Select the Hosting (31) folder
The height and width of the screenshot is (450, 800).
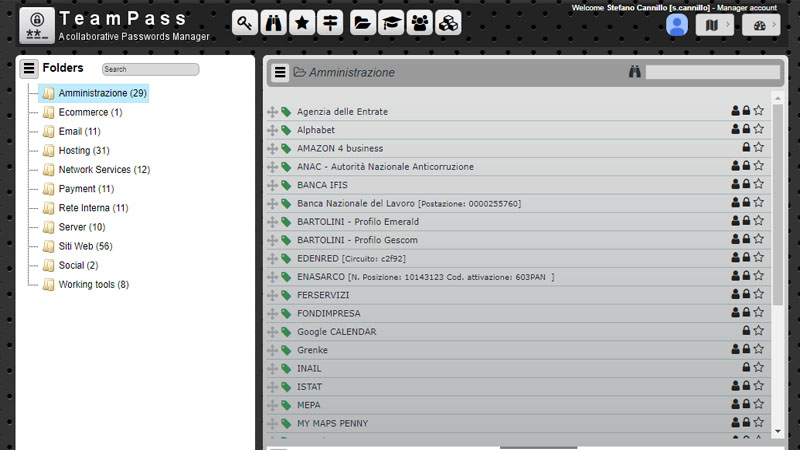pyautogui.click(x=84, y=151)
